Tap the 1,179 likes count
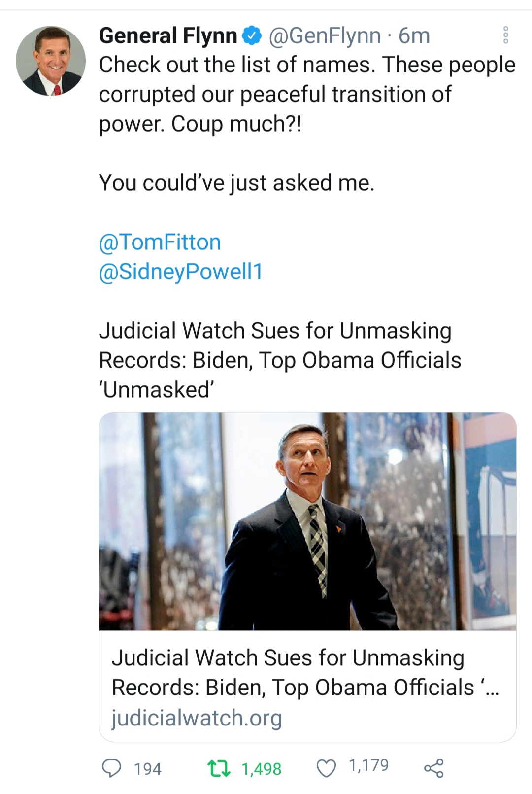The height and width of the screenshot is (794, 532). pyautogui.click(x=368, y=765)
